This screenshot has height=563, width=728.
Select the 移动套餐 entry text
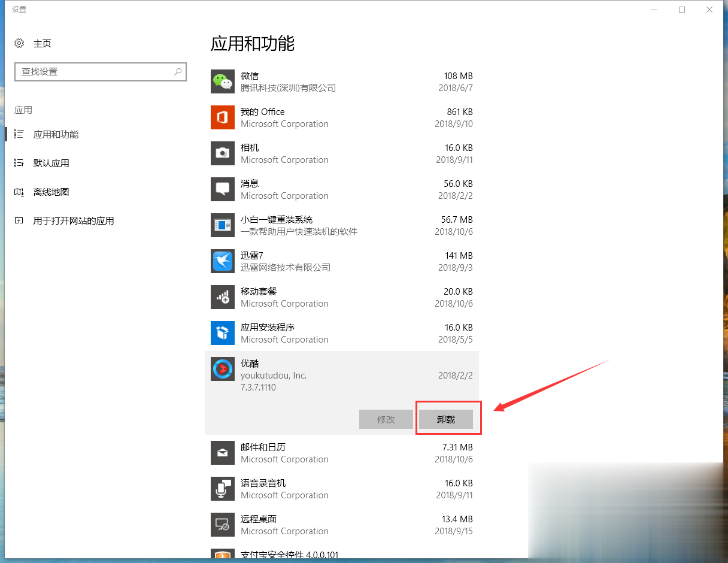point(259,291)
